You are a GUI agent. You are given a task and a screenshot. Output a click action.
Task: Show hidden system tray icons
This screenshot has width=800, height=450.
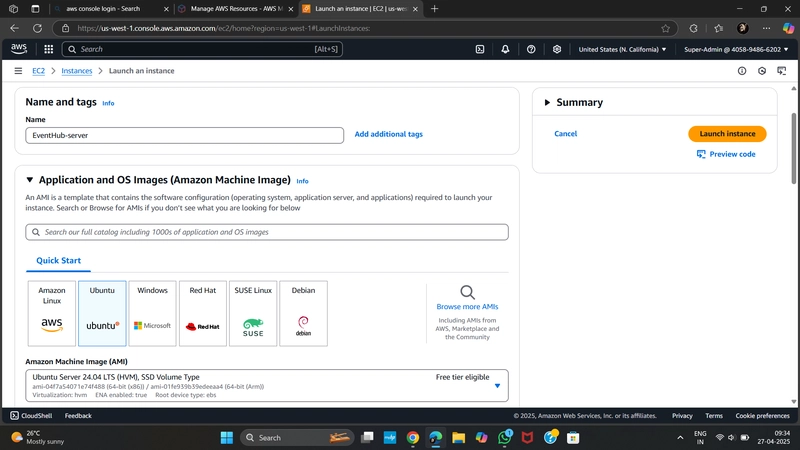[x=680, y=437]
